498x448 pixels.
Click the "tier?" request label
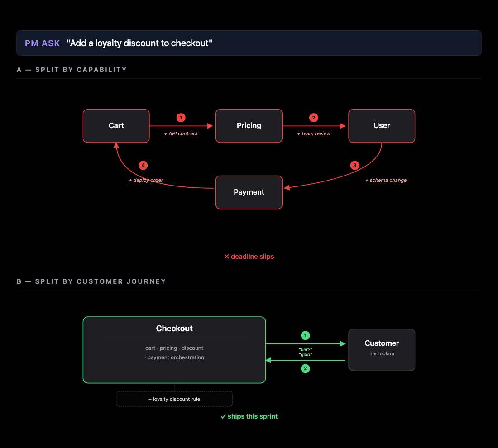[x=306, y=349]
